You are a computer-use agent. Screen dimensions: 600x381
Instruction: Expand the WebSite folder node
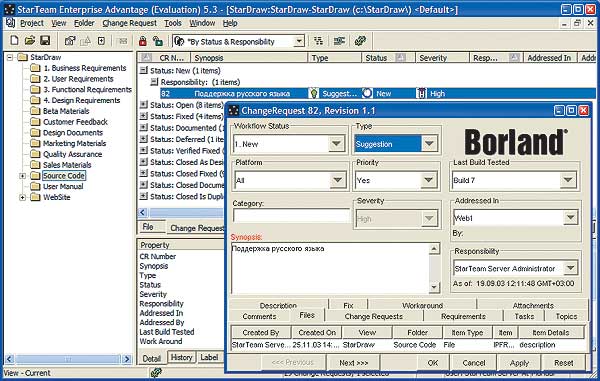coord(22,197)
